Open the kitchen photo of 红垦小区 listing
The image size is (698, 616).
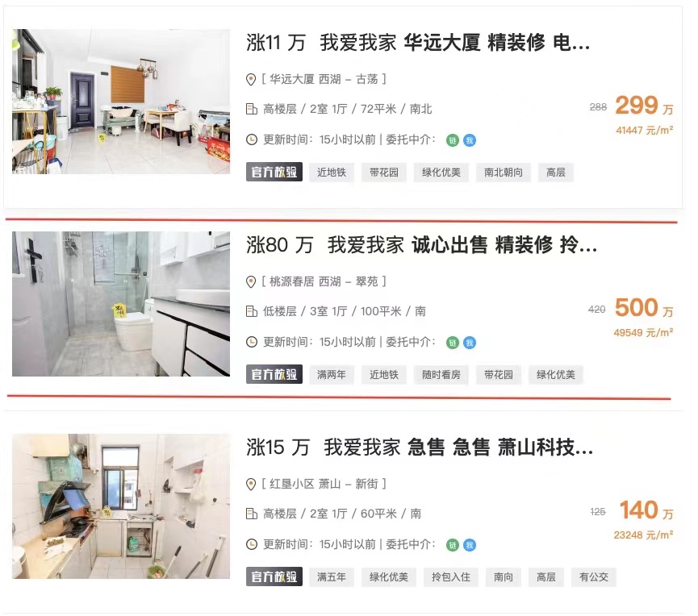click(x=121, y=506)
